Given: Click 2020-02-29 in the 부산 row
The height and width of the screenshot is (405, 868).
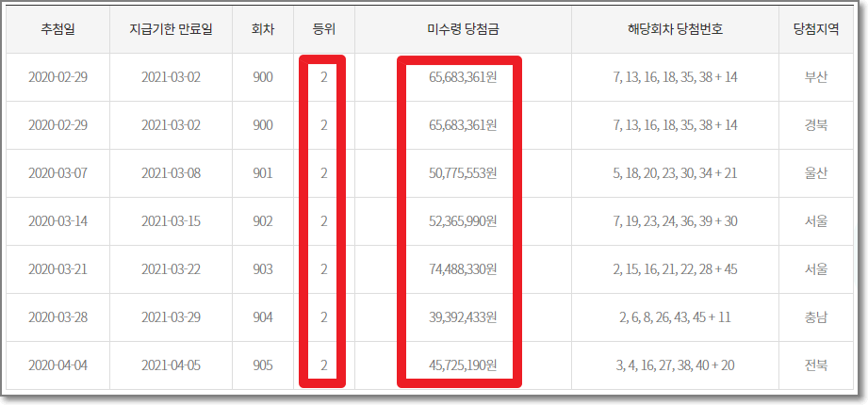Looking at the screenshot, I should click(x=57, y=77).
